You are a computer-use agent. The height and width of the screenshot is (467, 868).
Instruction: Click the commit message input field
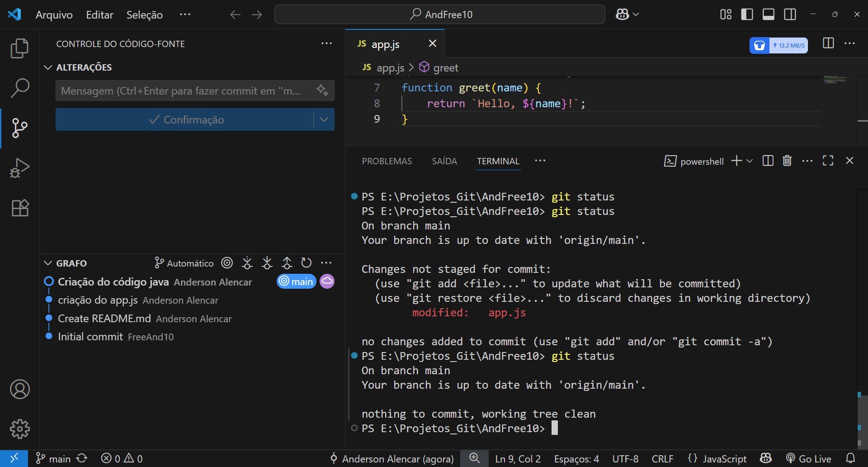click(185, 91)
